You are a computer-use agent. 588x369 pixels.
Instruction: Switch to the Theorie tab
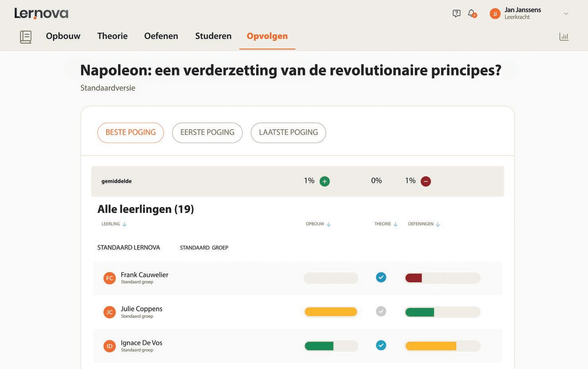pos(113,36)
